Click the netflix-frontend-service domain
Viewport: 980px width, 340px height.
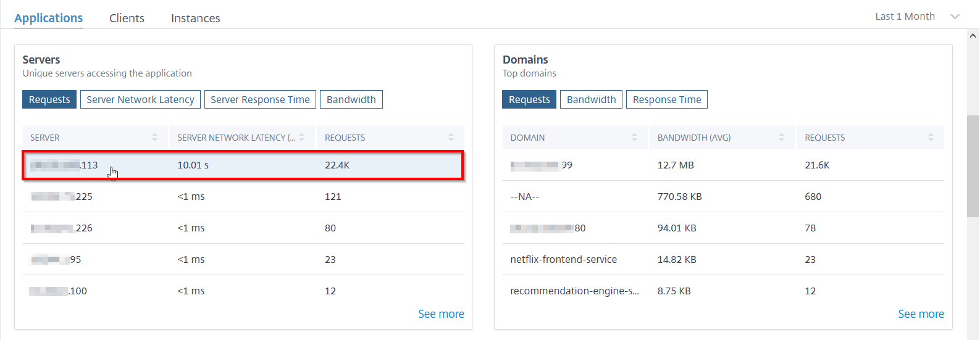click(x=563, y=260)
